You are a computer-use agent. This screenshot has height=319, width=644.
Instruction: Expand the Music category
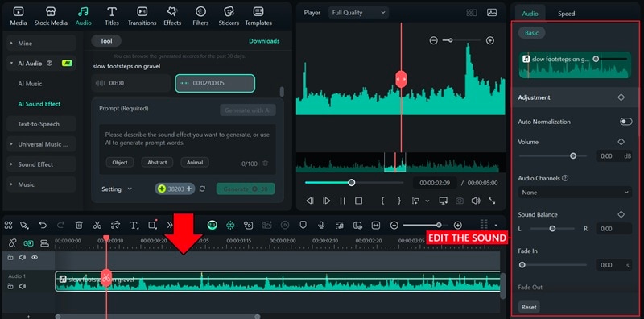coord(42,184)
